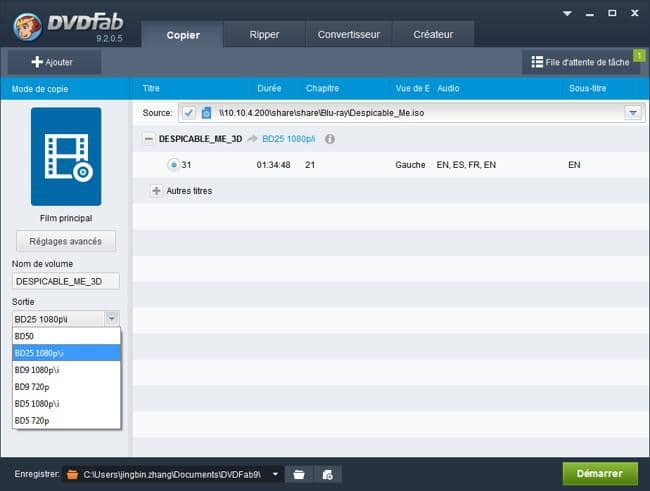The height and width of the screenshot is (491, 650).
Task: Switch to the Créateur tab
Action: click(x=433, y=34)
